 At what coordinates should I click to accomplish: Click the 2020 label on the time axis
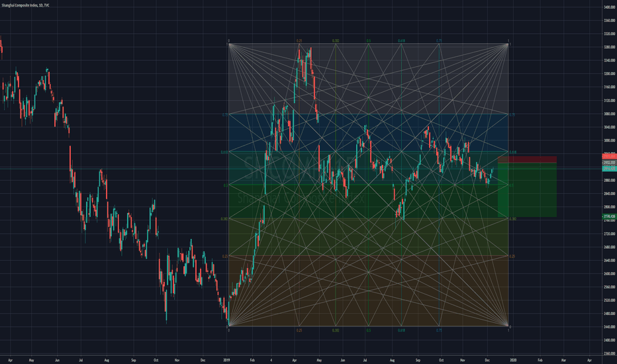click(513, 360)
